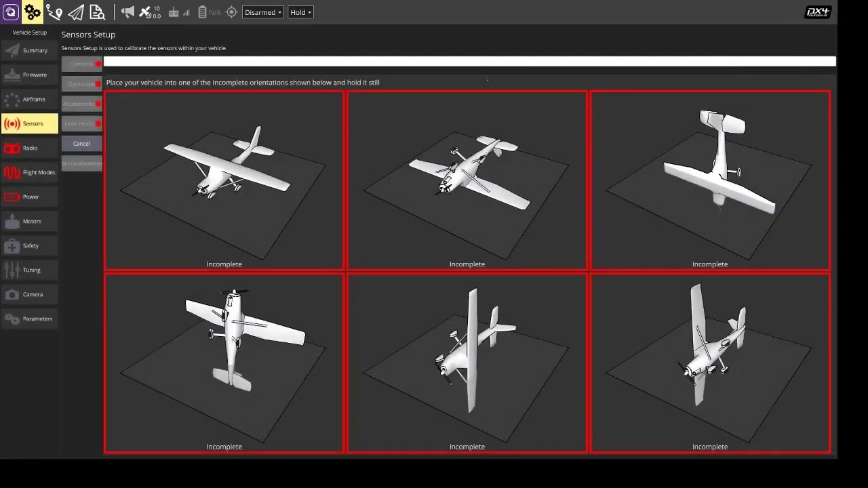Open the QGroundControl application settings icon
The width and height of the screenshot is (868, 488).
[10, 12]
